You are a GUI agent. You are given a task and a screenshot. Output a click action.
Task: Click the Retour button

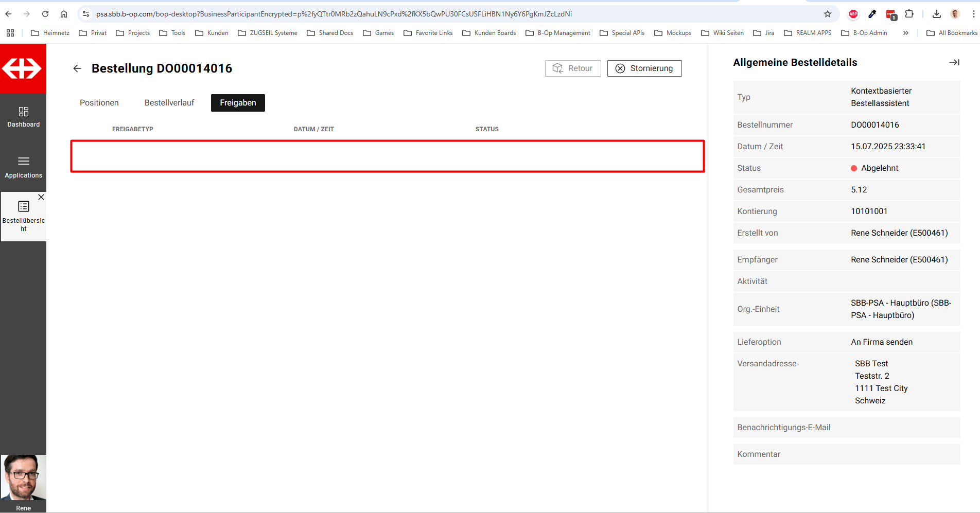(x=572, y=68)
